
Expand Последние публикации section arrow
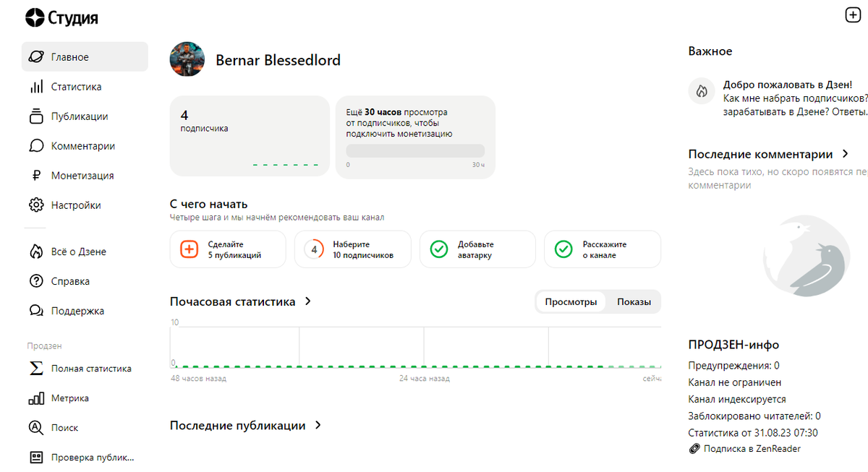318,426
